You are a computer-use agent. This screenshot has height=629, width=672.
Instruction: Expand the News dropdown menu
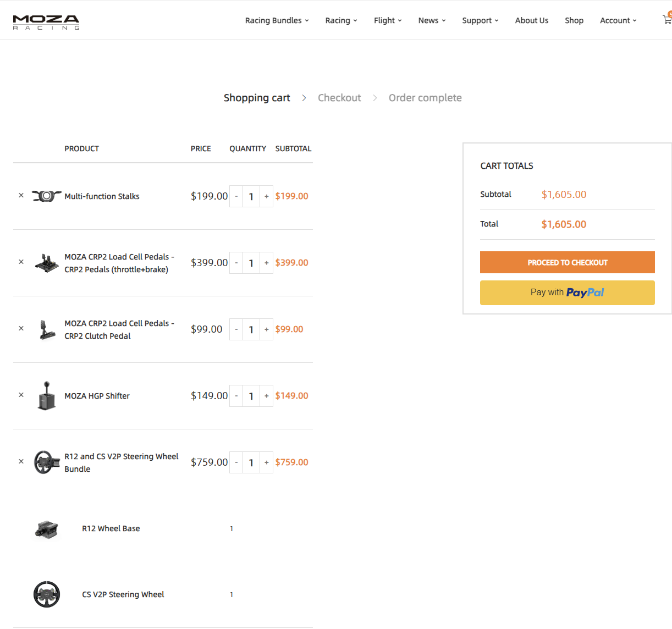[432, 20]
